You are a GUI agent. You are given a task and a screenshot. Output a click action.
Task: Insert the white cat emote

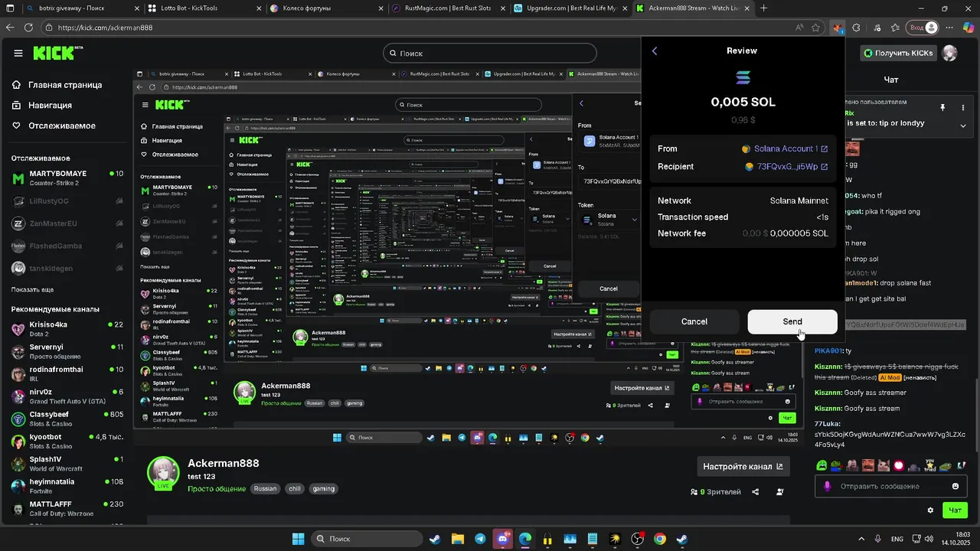[884, 465]
